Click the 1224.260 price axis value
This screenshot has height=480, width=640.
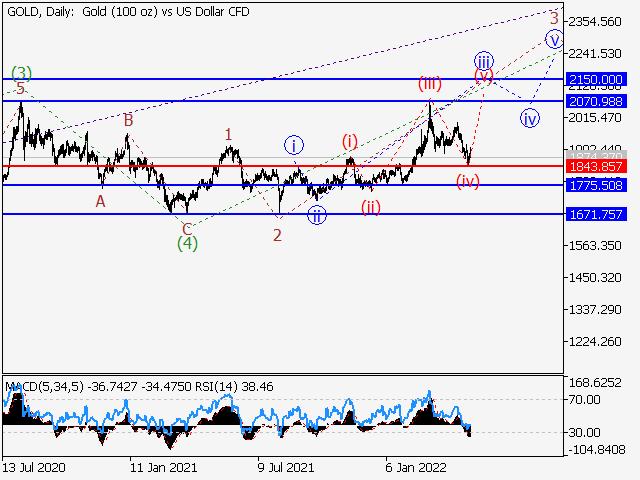coord(595,341)
